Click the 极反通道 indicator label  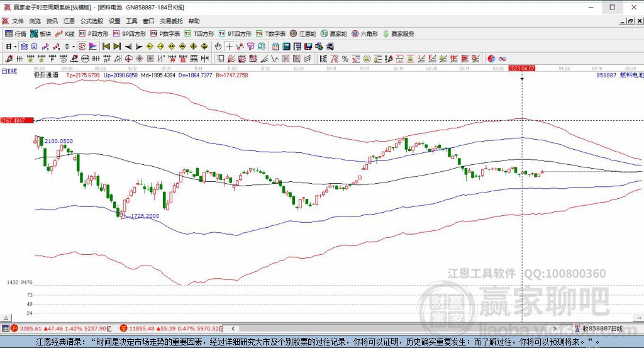(x=46, y=75)
